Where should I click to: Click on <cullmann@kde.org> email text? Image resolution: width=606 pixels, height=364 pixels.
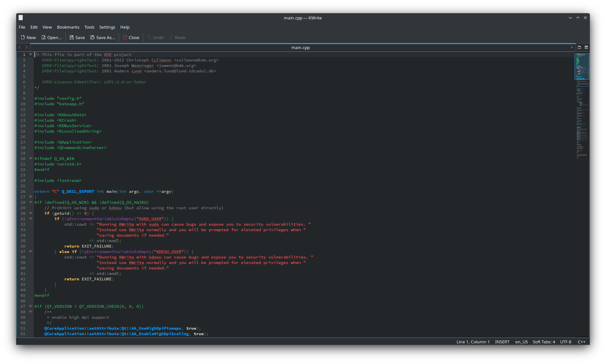tap(196, 60)
